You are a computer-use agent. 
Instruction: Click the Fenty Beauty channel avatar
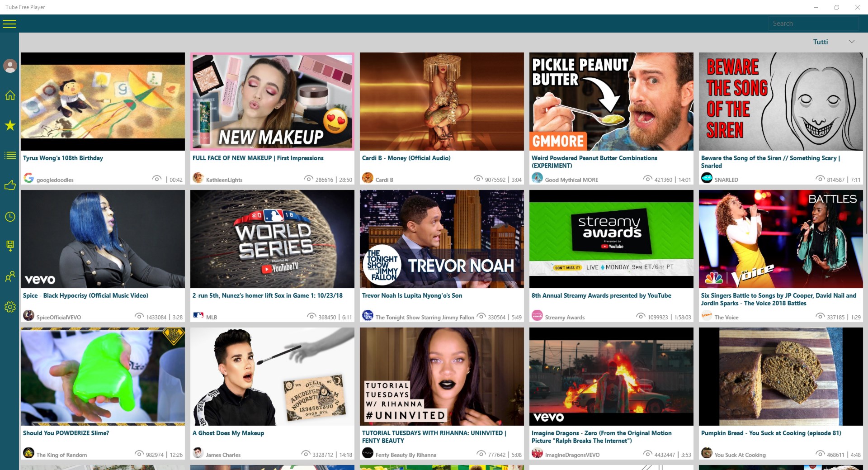coord(368,453)
